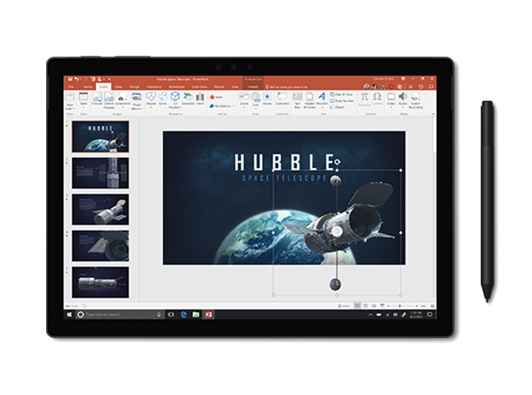Click the Audio speaker icon

click(403, 96)
